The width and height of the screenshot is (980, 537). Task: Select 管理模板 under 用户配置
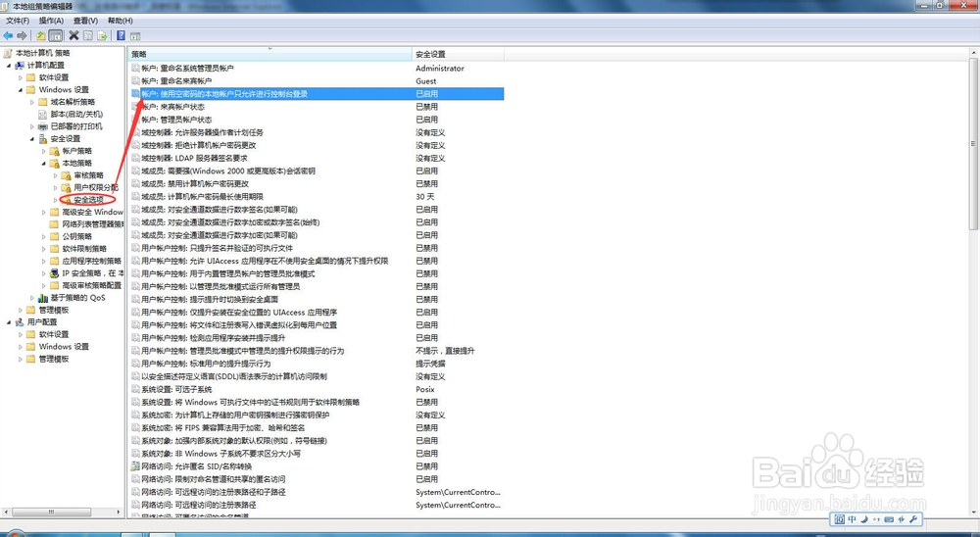click(x=54, y=359)
